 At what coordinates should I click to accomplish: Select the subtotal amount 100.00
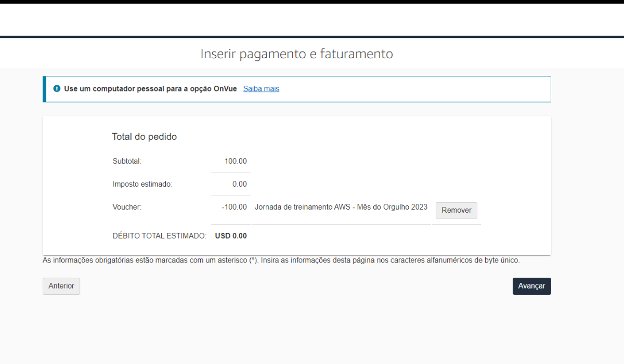click(x=236, y=161)
